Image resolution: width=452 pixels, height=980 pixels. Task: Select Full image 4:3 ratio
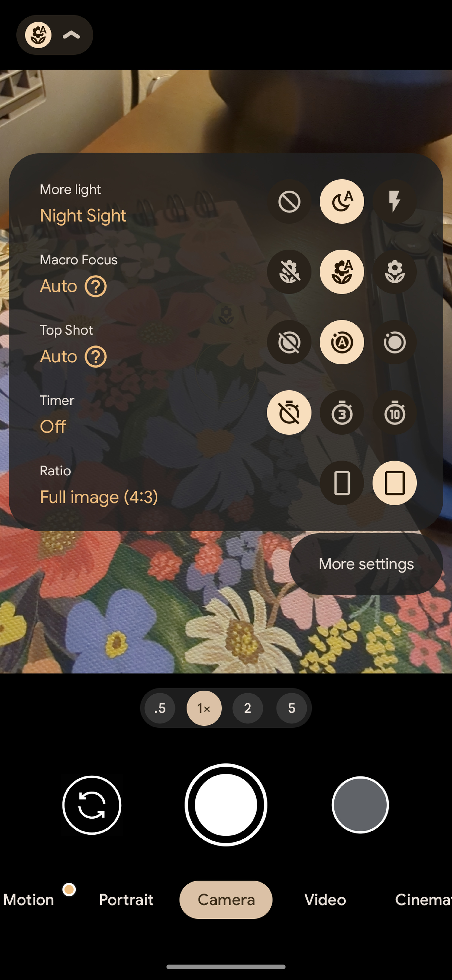395,482
